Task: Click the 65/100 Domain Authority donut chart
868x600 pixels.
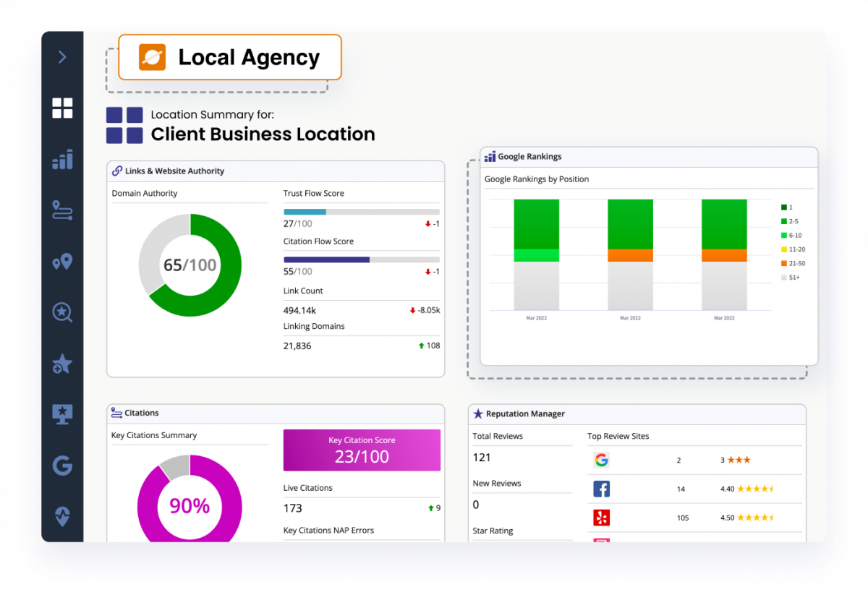Action: [190, 266]
